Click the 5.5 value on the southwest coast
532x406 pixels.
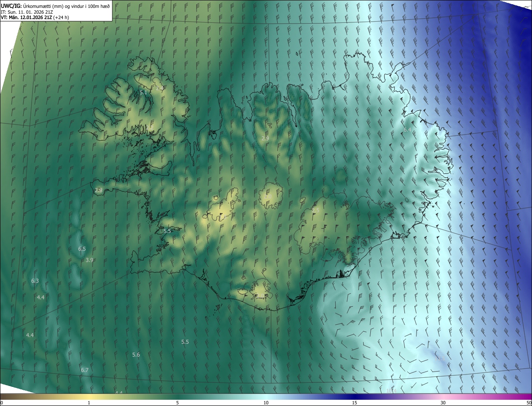[167, 231]
